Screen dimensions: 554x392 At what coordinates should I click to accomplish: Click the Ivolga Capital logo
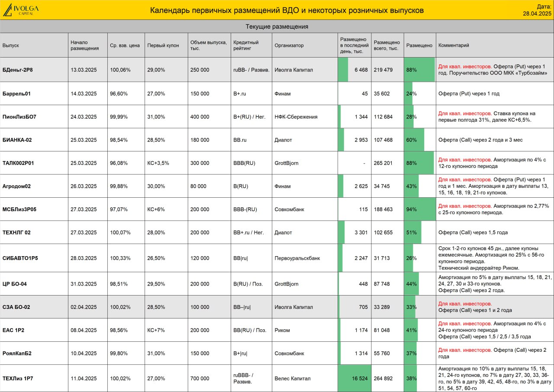pyautogui.click(x=21, y=10)
